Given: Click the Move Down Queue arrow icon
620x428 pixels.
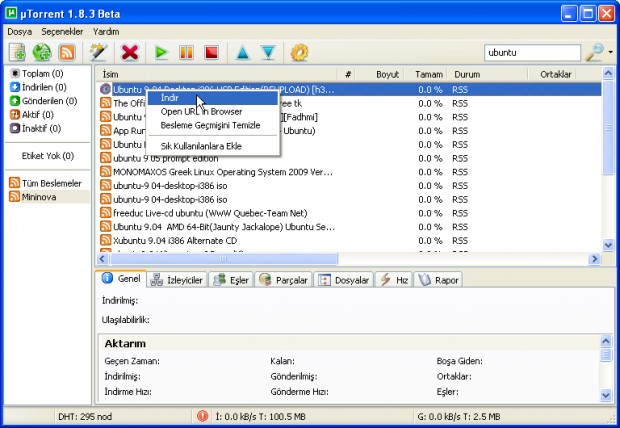Looking at the screenshot, I should coord(268,53).
